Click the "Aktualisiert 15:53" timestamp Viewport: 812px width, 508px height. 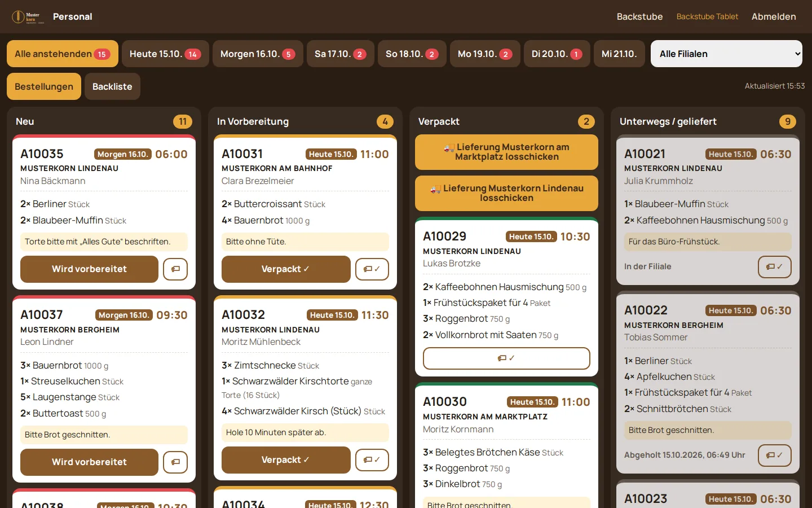pyautogui.click(x=775, y=86)
